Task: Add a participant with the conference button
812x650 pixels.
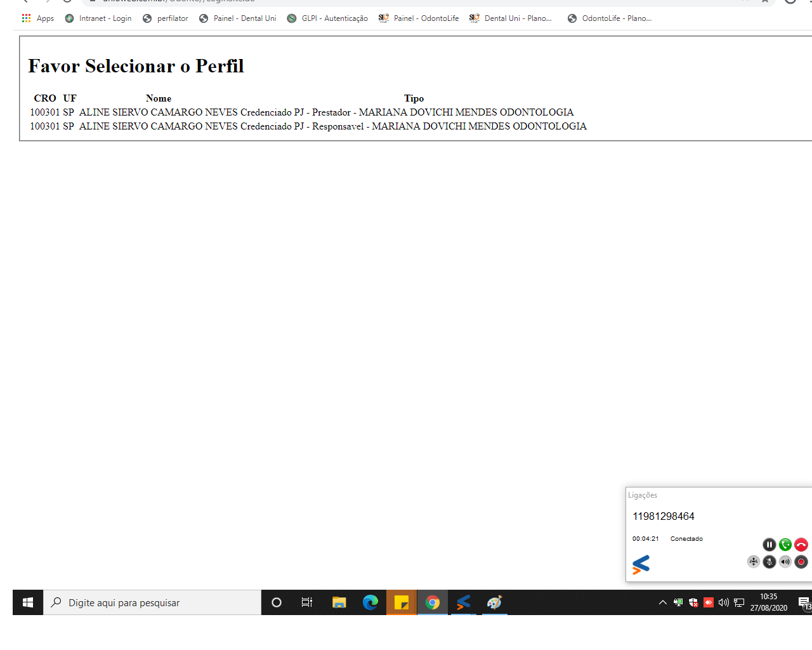Action: 753,562
